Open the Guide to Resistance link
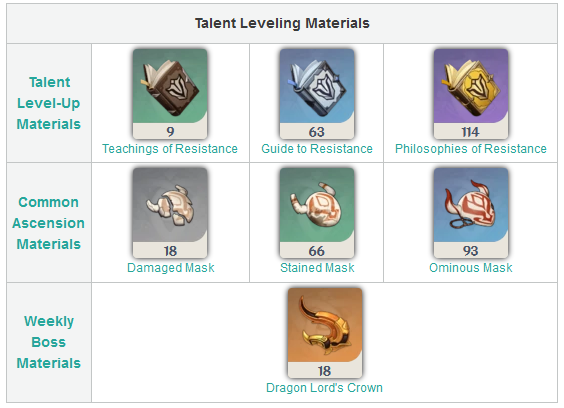Image resolution: width=564 pixels, height=408 pixels. tap(317, 149)
